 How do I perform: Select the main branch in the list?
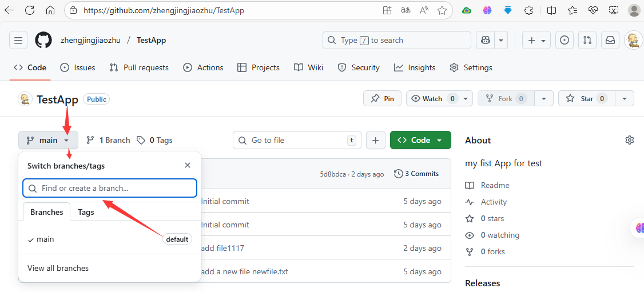pyautogui.click(x=110, y=239)
